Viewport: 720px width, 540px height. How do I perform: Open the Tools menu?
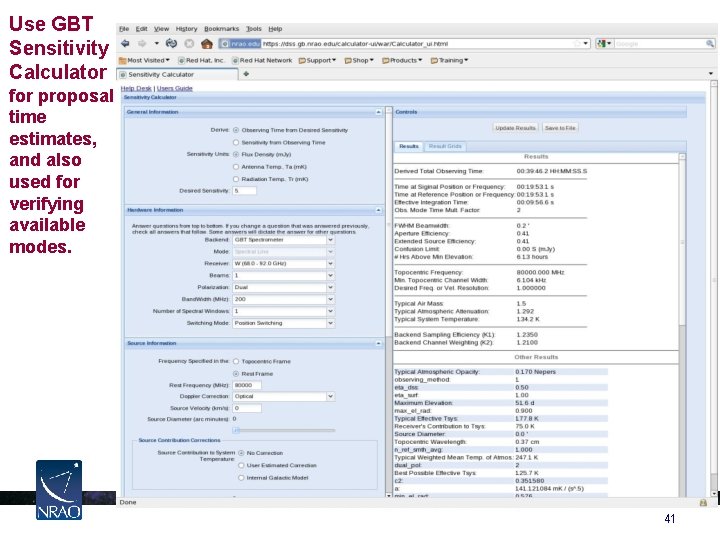click(x=253, y=28)
